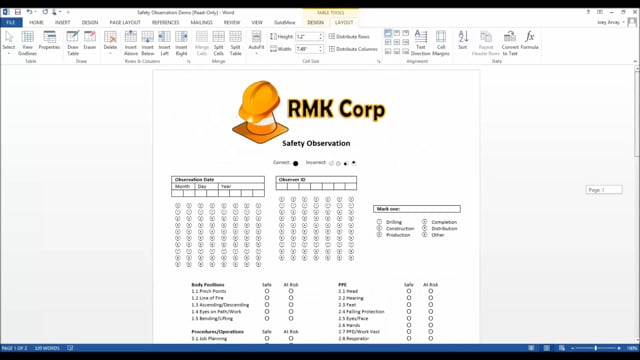Insert a row above
Viewport: 640px width, 360px height.
coord(131,42)
